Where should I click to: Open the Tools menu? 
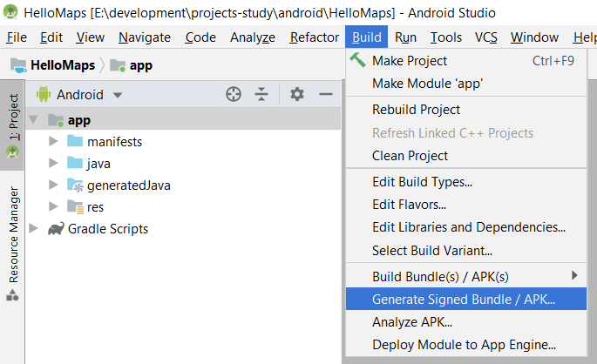point(446,37)
